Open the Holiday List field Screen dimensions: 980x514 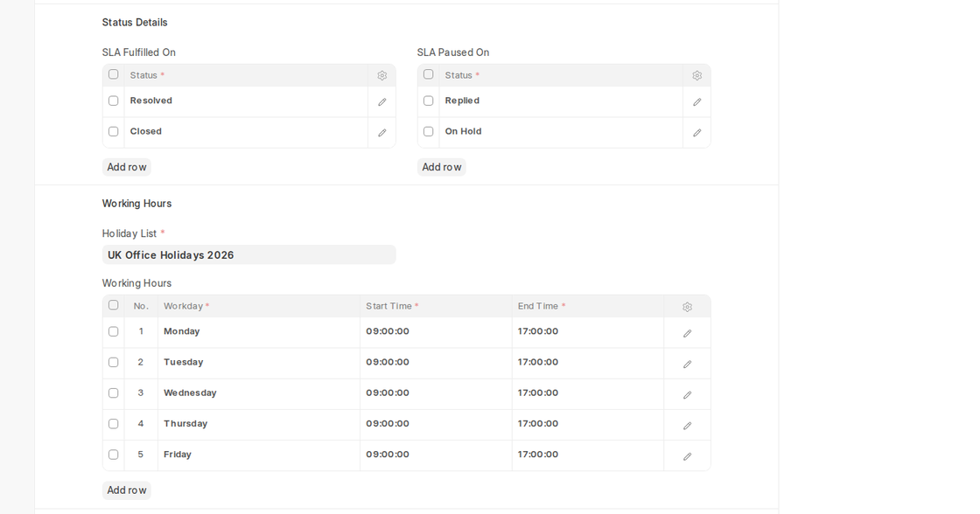click(248, 254)
